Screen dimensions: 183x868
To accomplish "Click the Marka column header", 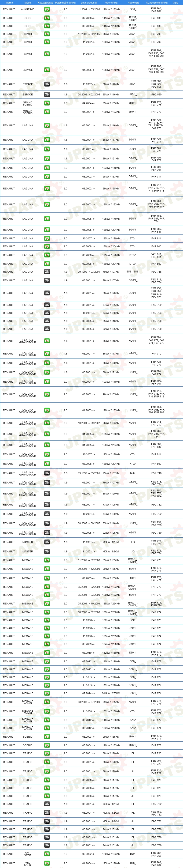I will [9, 2].
